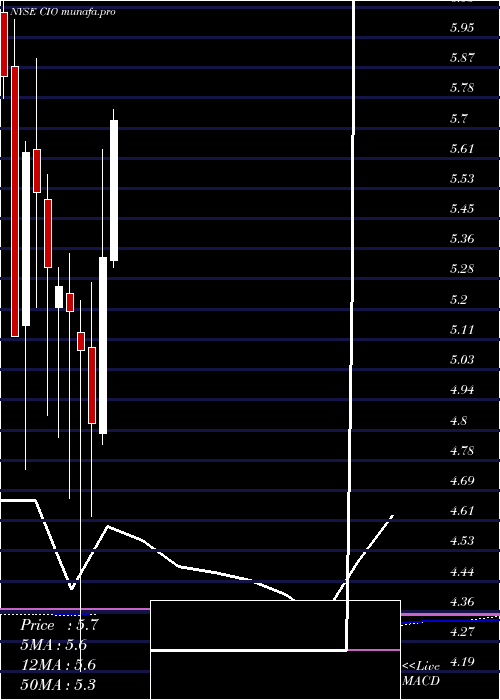This screenshot has width=500, height=700.
Task: Click the 4.94 price axis label
Action: (x=462, y=390)
